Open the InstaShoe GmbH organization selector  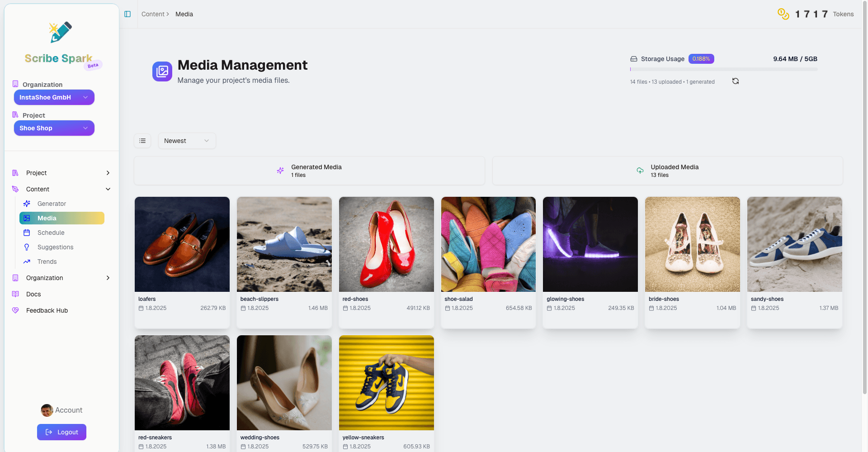(x=54, y=97)
